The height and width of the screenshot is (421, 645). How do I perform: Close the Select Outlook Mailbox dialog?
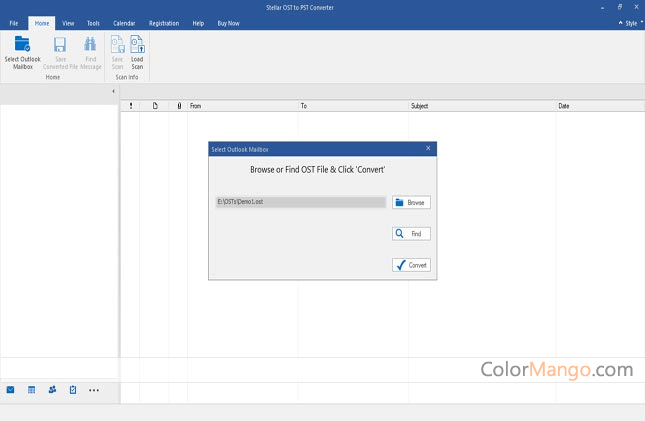click(x=428, y=148)
